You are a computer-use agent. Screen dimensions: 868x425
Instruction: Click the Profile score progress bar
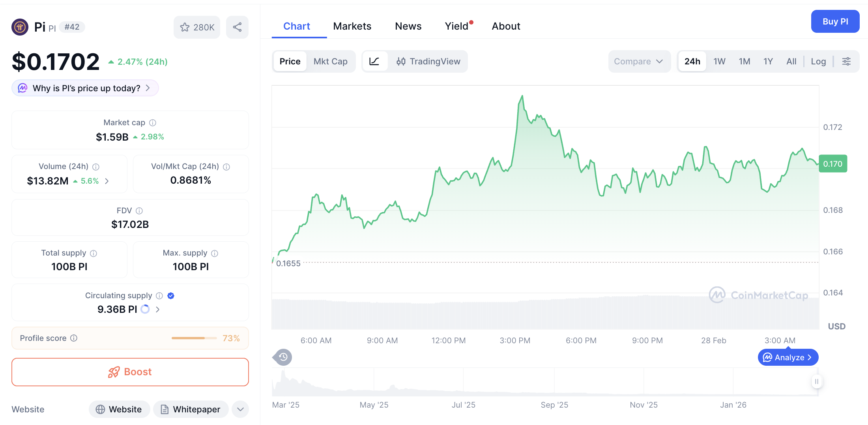coord(194,338)
